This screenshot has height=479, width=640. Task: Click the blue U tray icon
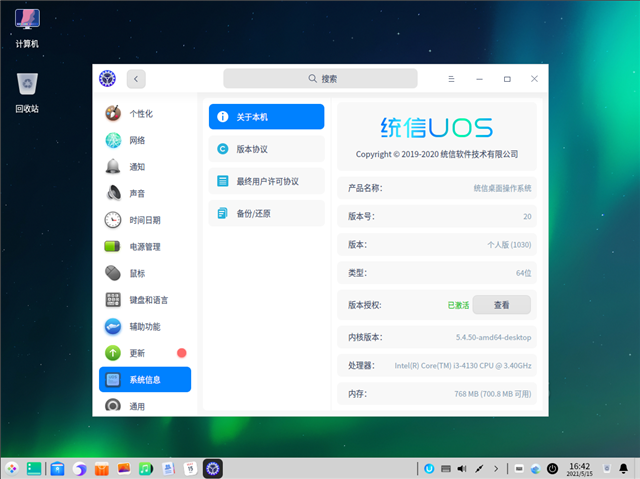(x=429, y=469)
